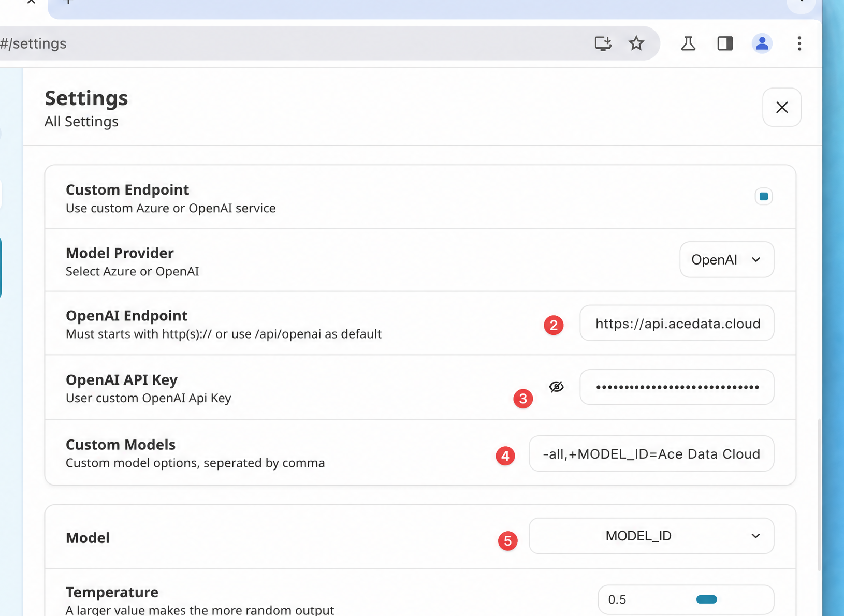Image resolution: width=844 pixels, height=616 pixels.
Task: Bookmark this page with the star icon
Action: coord(636,43)
